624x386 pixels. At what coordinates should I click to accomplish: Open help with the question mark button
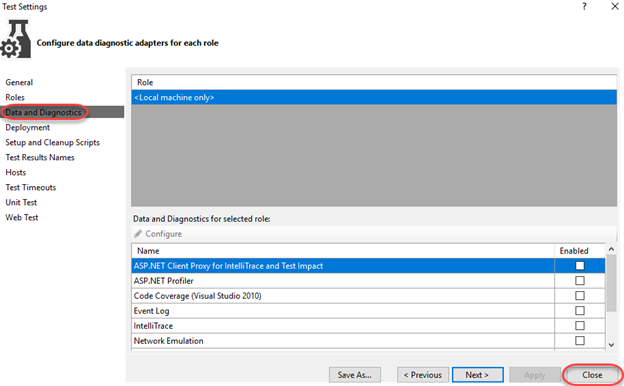pyautogui.click(x=584, y=6)
